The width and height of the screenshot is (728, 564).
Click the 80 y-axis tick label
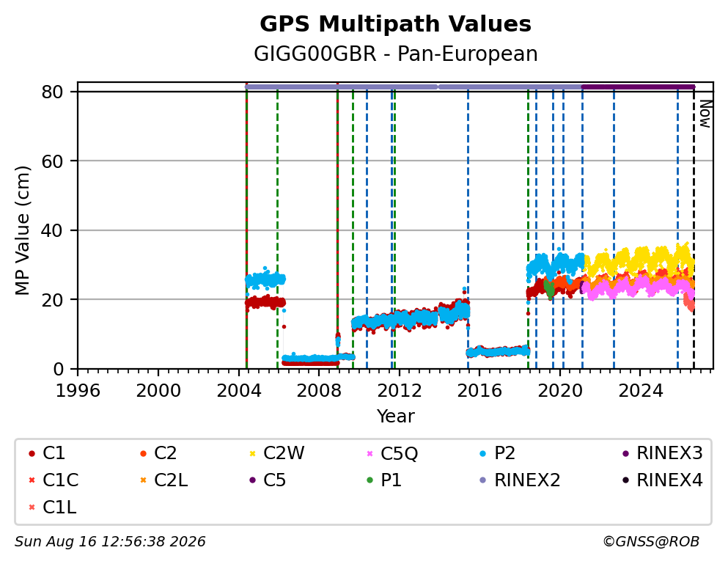point(52,92)
